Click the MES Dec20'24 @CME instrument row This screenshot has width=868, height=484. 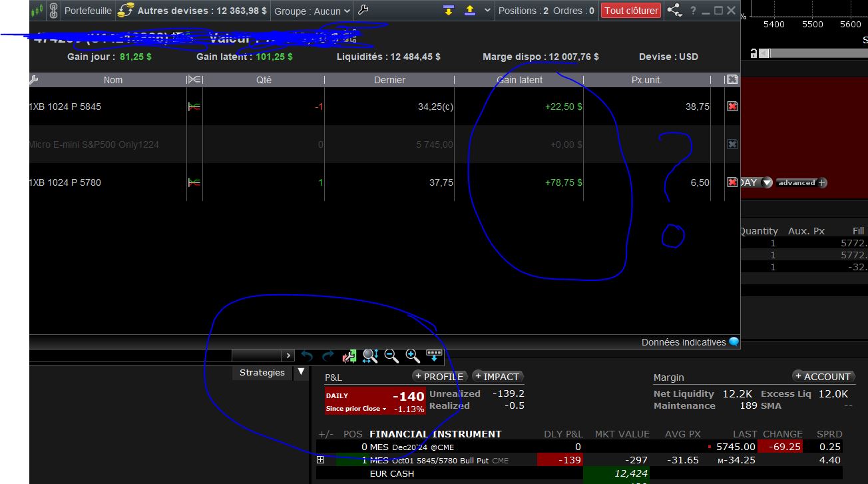point(579,447)
